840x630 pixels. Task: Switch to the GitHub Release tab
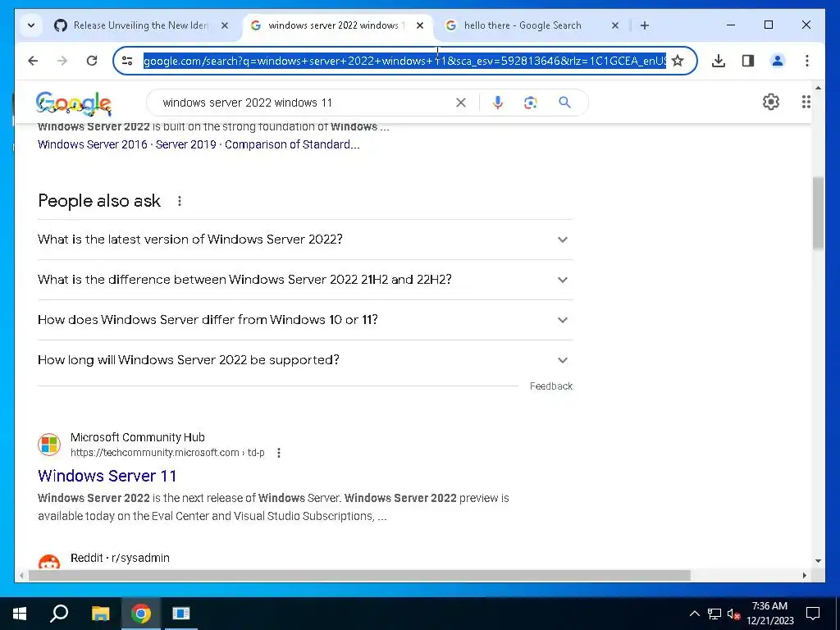coord(143,25)
